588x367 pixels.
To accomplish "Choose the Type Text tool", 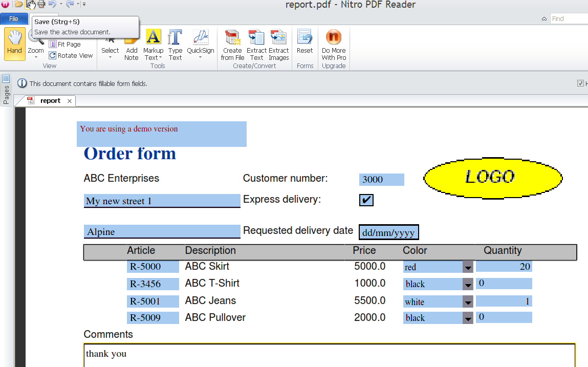I will (175, 45).
